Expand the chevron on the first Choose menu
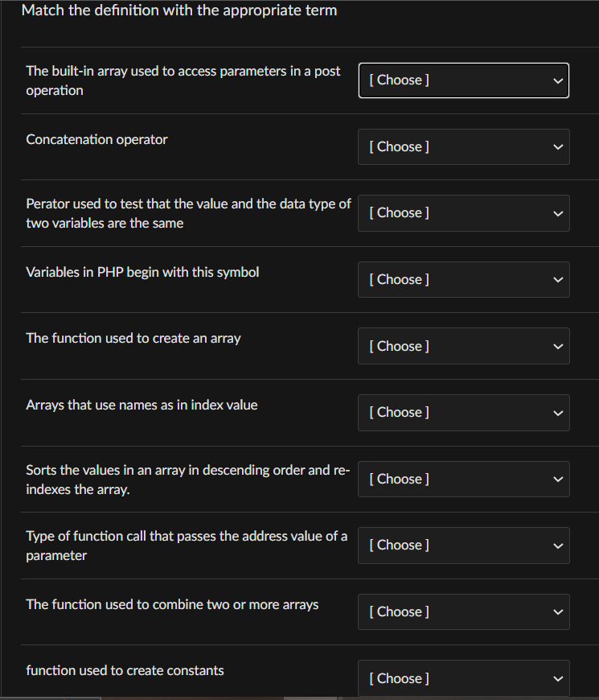 point(558,80)
